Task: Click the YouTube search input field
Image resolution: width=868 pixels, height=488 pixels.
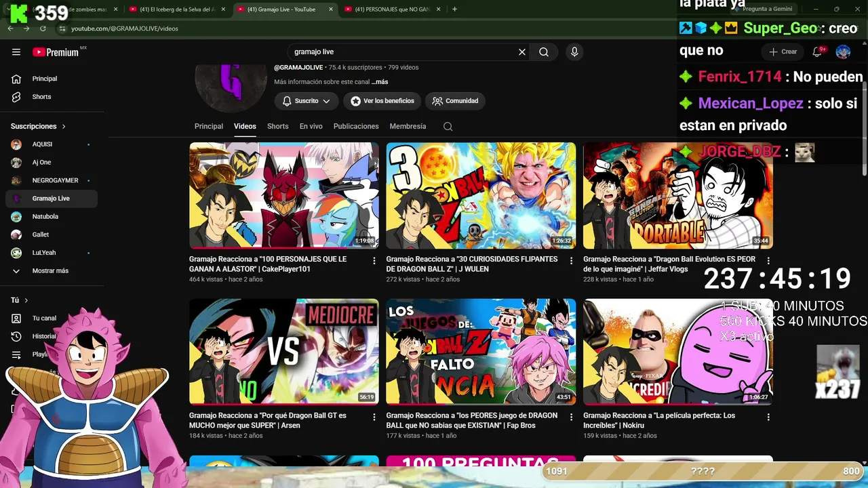Action: coord(403,52)
